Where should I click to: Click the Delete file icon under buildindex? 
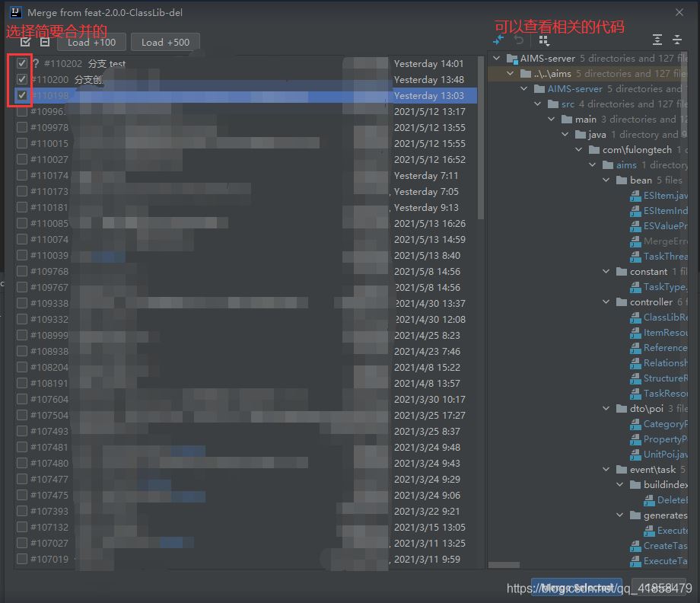coord(649,501)
